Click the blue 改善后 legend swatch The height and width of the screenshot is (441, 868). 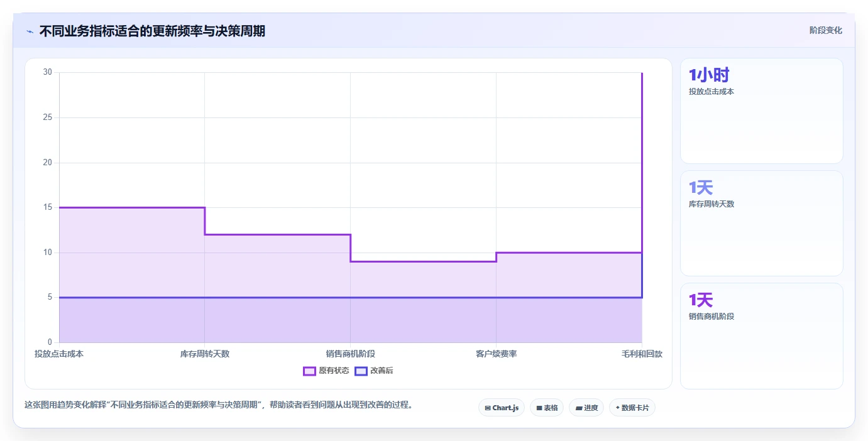tap(361, 371)
